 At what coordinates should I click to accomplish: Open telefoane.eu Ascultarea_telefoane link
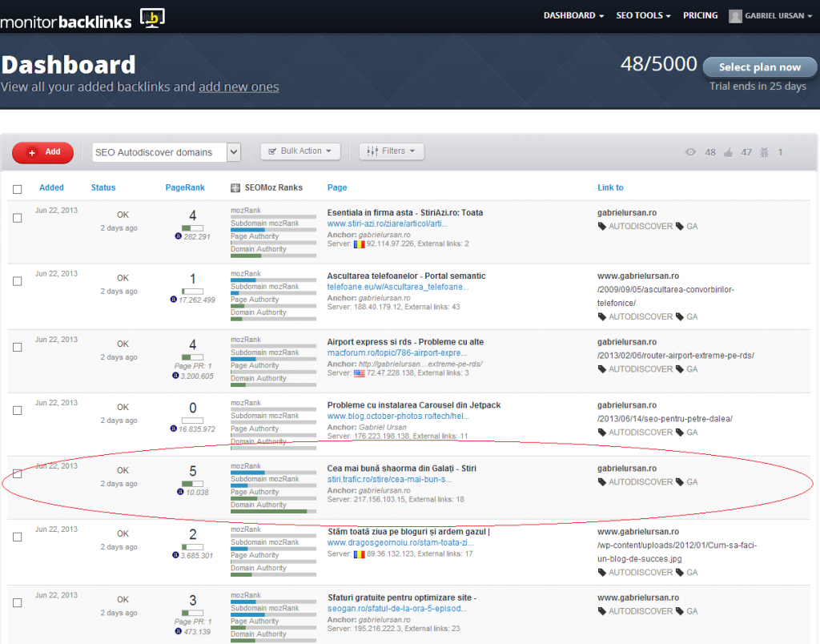398,288
